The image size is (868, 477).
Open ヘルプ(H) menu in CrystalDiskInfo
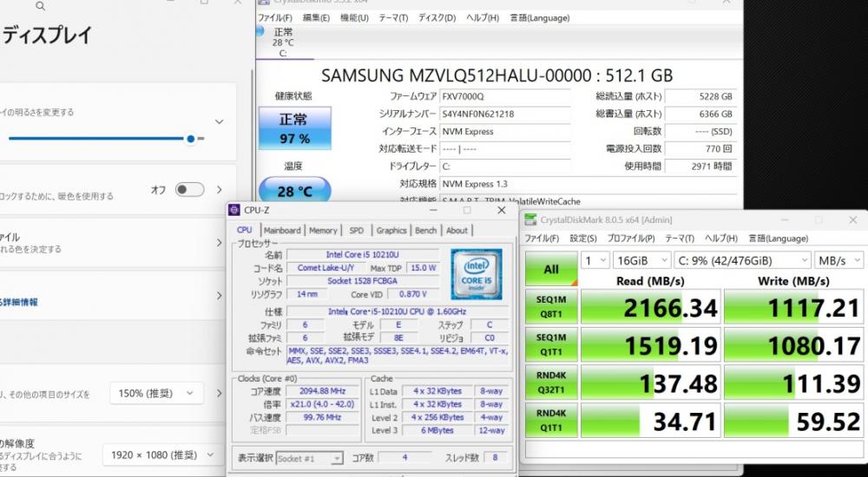coord(482,17)
